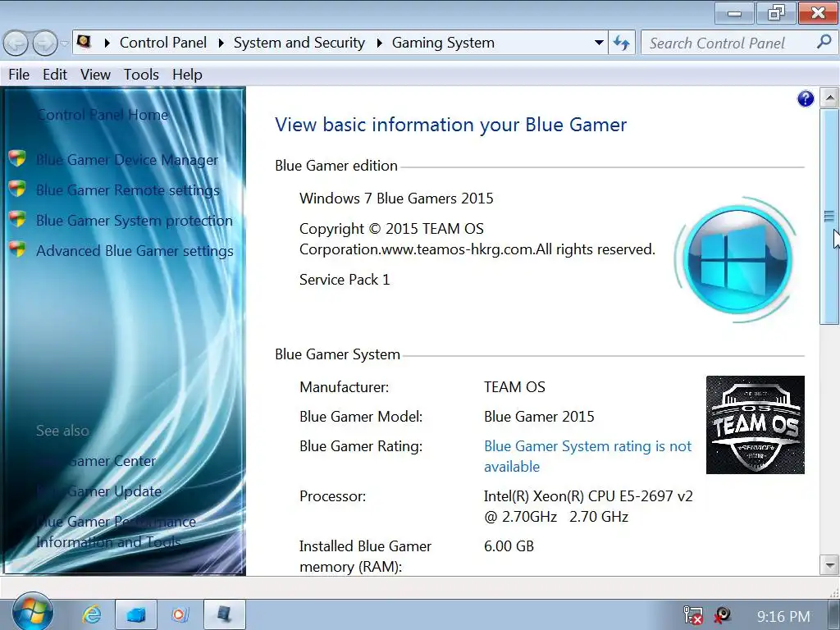Open Blue Gamer Performance Information and Tools
This screenshot has height=630, width=840.
(116, 532)
